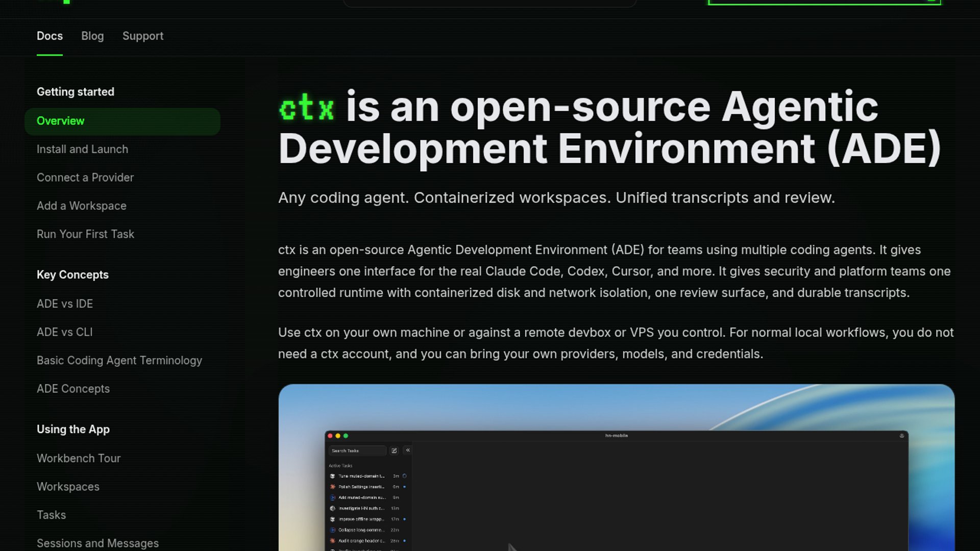Switch to the Blog tab
Image resolution: width=980 pixels, height=551 pixels.
(x=92, y=36)
